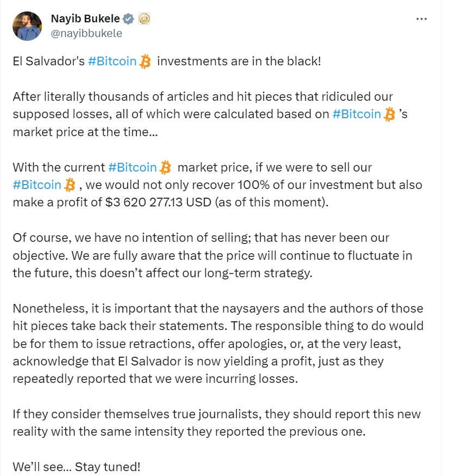Click Nayib Bukele's profile avatar
Screen dimensions: 461x476
(27, 26)
